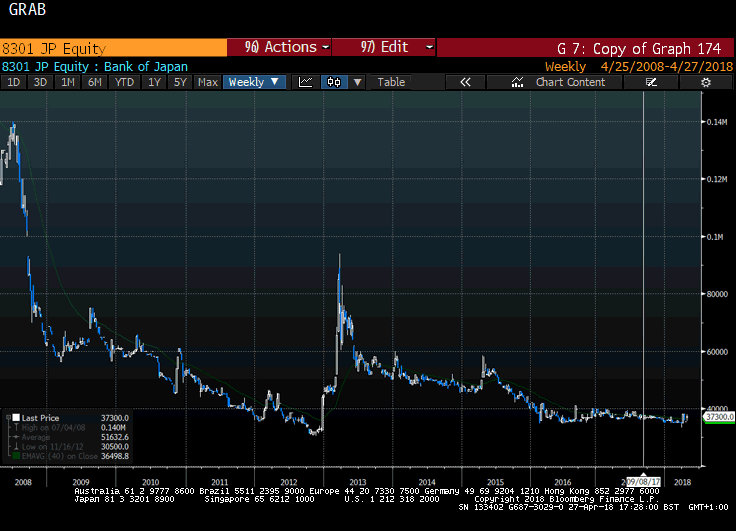Click the double left arrow collapse icon
This screenshot has width=736, height=531.
(465, 82)
